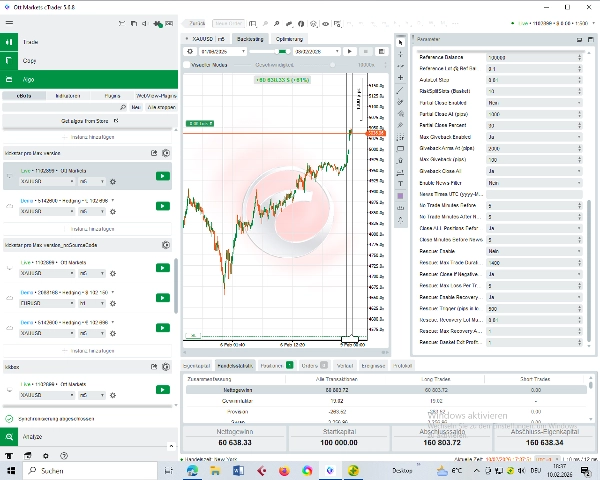Click the eye viewing options icon
This screenshot has width=600, height=480.
tap(325, 24)
